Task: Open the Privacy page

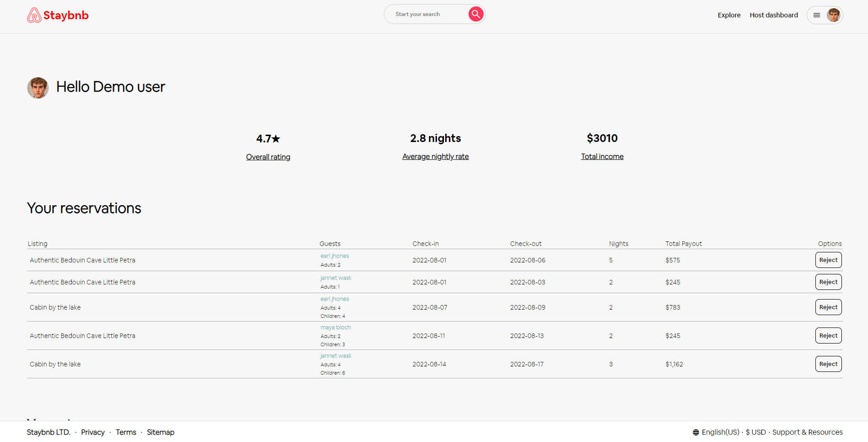Action: (x=92, y=431)
